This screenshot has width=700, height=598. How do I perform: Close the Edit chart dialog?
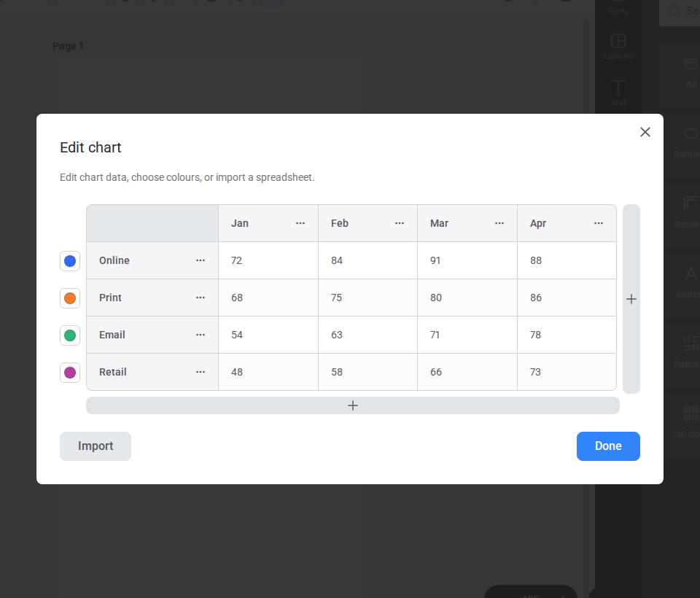point(645,132)
